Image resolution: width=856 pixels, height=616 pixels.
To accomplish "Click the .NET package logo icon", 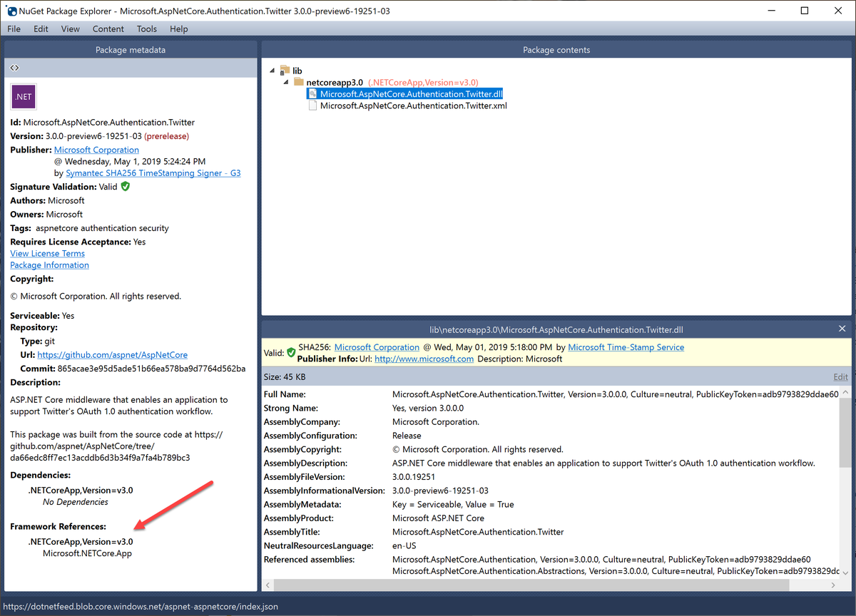I will point(24,97).
